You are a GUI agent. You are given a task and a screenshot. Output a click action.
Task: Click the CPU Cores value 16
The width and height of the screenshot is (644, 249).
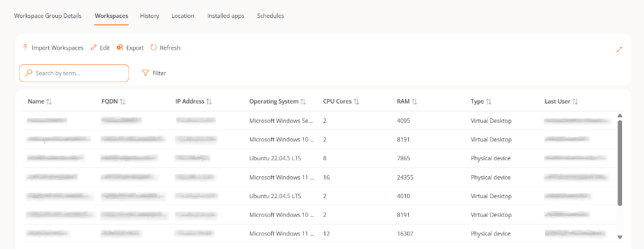click(327, 178)
